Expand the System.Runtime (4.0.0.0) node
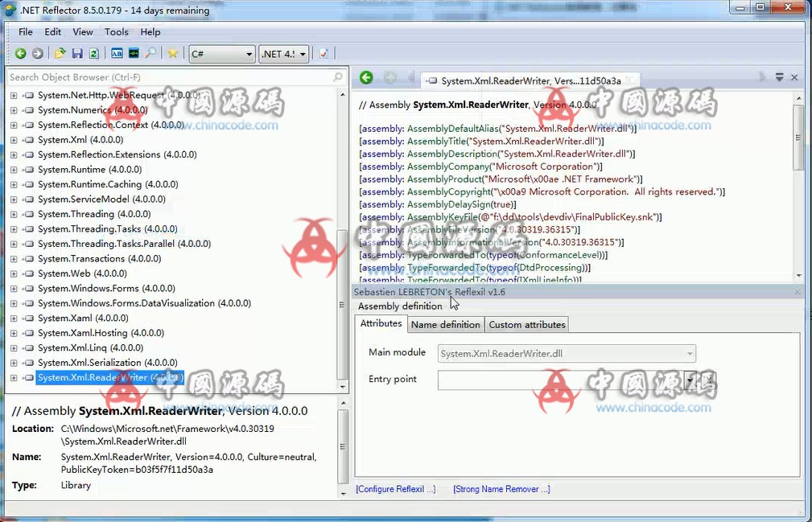Viewport: 812px width, 522px height. [14, 170]
